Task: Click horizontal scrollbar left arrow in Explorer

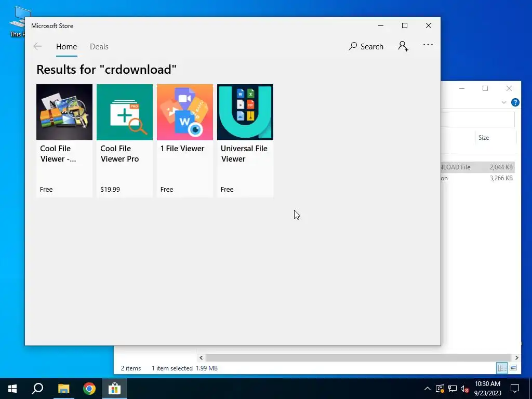Action: pyautogui.click(x=201, y=357)
